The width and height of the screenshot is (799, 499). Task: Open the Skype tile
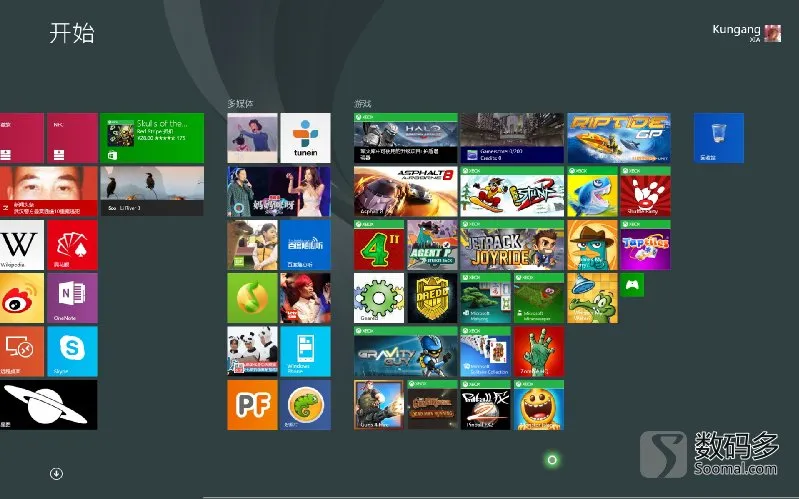coord(72,352)
